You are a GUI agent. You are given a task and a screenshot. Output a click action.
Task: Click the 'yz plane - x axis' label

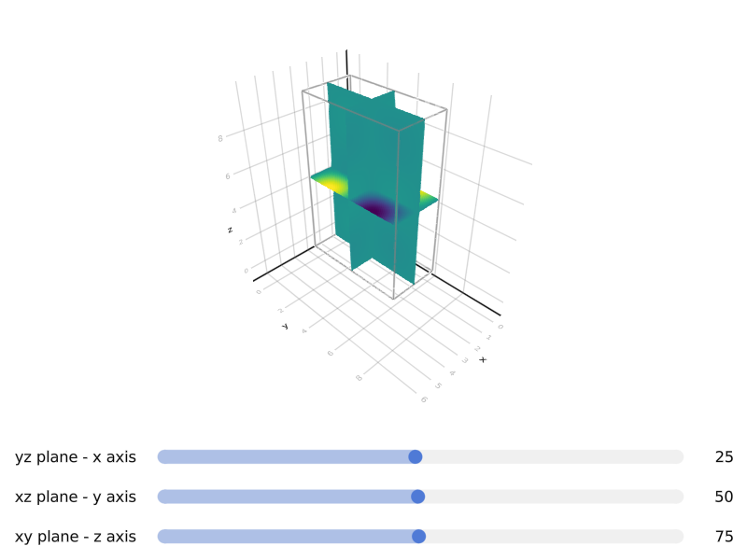coord(76,457)
